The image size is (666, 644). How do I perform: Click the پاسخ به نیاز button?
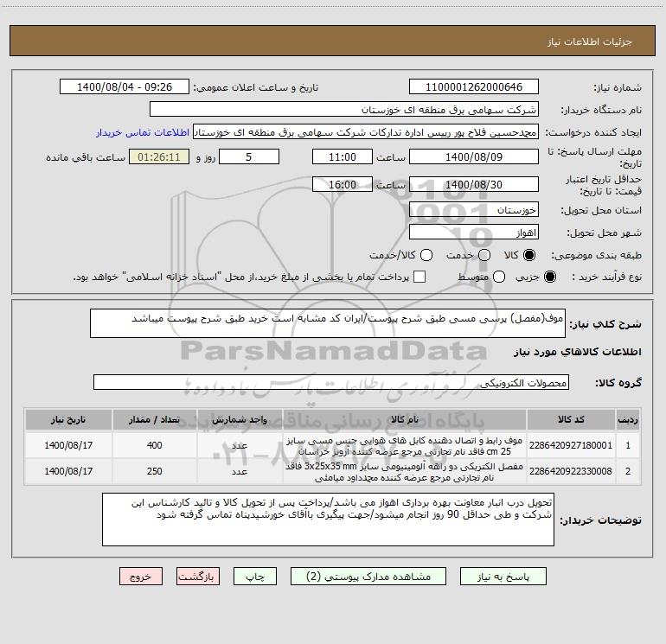(x=503, y=577)
